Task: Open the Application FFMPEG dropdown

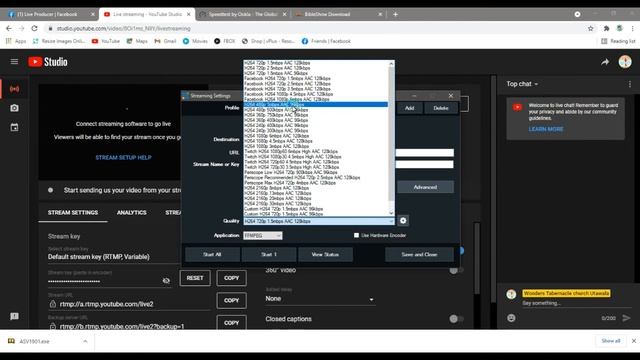Action: point(262,236)
